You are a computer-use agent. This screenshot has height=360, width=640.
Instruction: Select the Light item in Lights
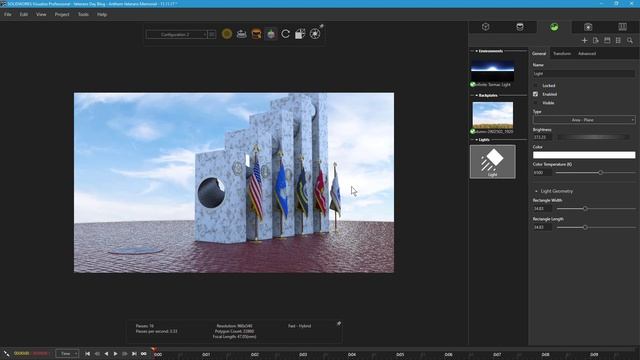(x=493, y=162)
